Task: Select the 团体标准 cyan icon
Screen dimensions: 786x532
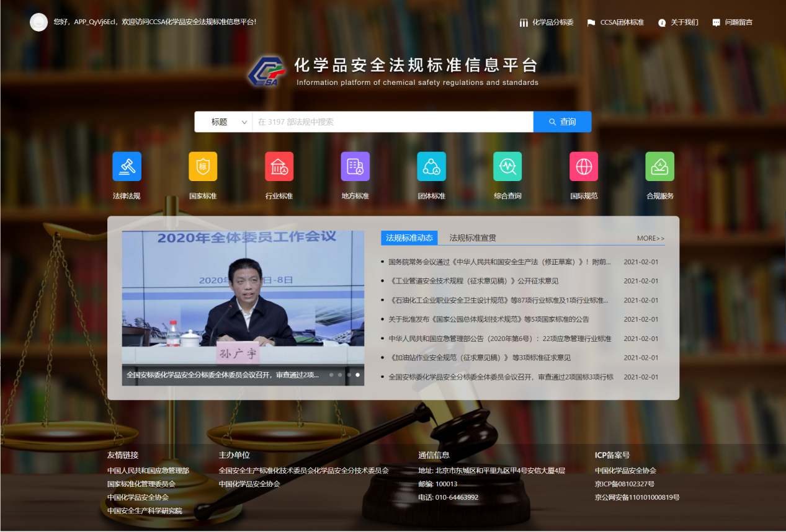Action: (x=431, y=166)
